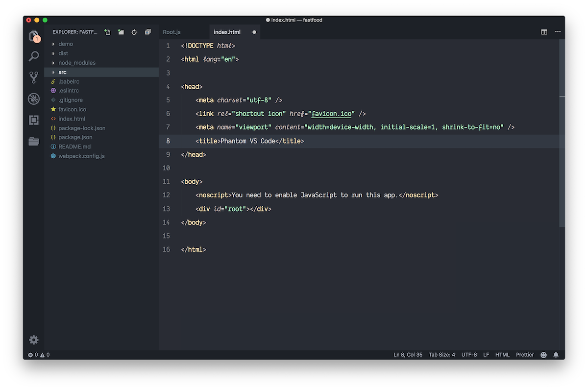Click Prettier in the status bar

click(525, 355)
